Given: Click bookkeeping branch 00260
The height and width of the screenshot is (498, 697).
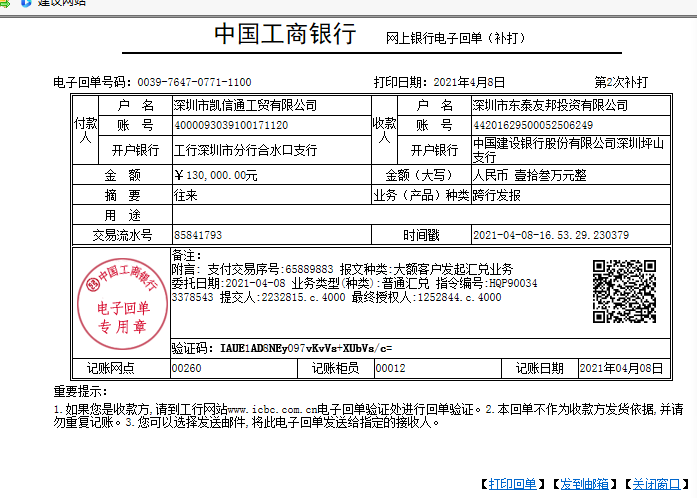Looking at the screenshot, I should [x=187, y=368].
